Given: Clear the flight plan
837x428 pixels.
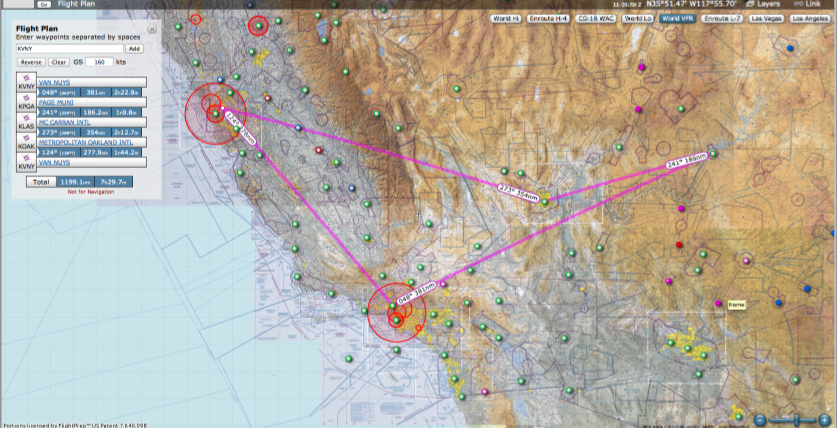Looking at the screenshot, I should pyautogui.click(x=60, y=62).
